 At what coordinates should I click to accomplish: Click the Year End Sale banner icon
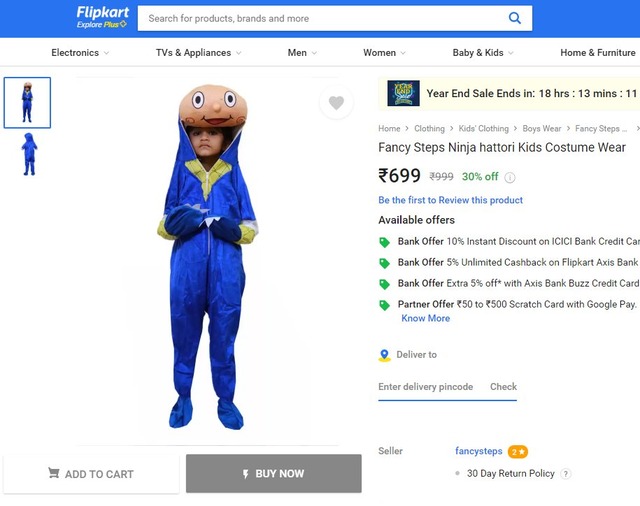404,94
